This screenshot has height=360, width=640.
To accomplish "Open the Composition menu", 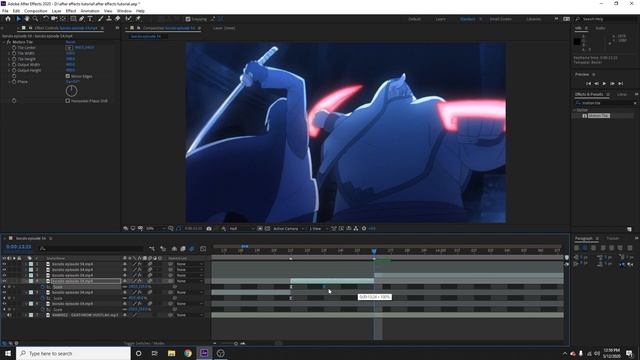I will point(36,11).
